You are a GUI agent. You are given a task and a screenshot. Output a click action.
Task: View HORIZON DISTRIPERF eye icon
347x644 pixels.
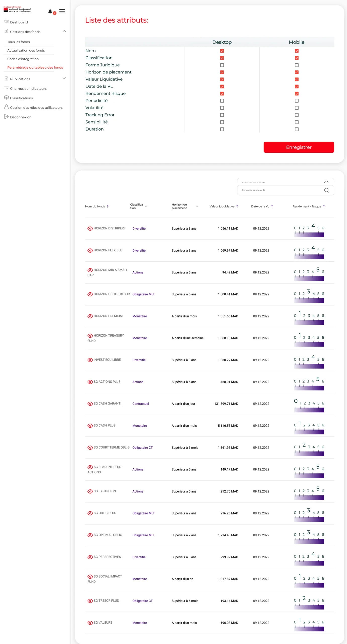[90, 228]
